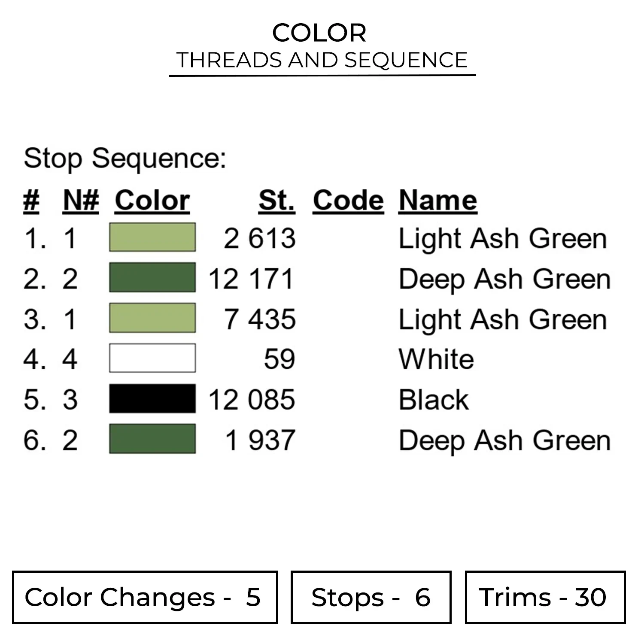Click the THREADS AND SEQUENCE heading
Image resolution: width=644 pixels, height=644 pixels.
pyautogui.click(x=322, y=60)
